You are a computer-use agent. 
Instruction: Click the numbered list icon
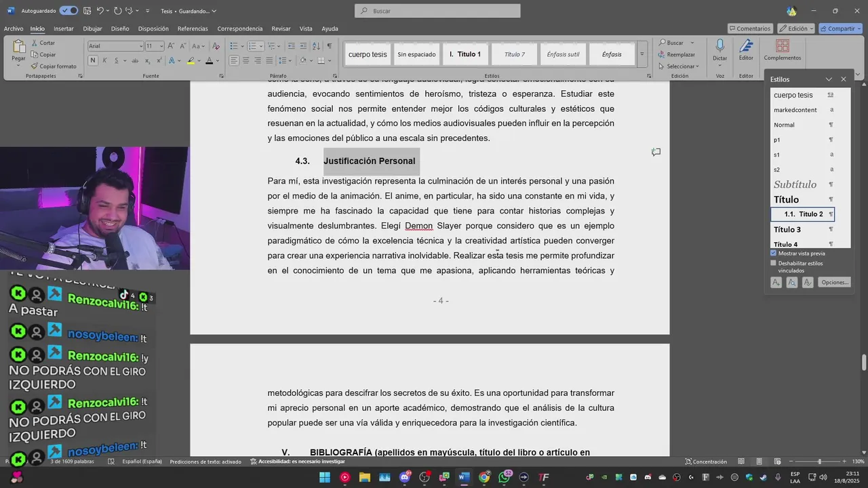pos(252,46)
